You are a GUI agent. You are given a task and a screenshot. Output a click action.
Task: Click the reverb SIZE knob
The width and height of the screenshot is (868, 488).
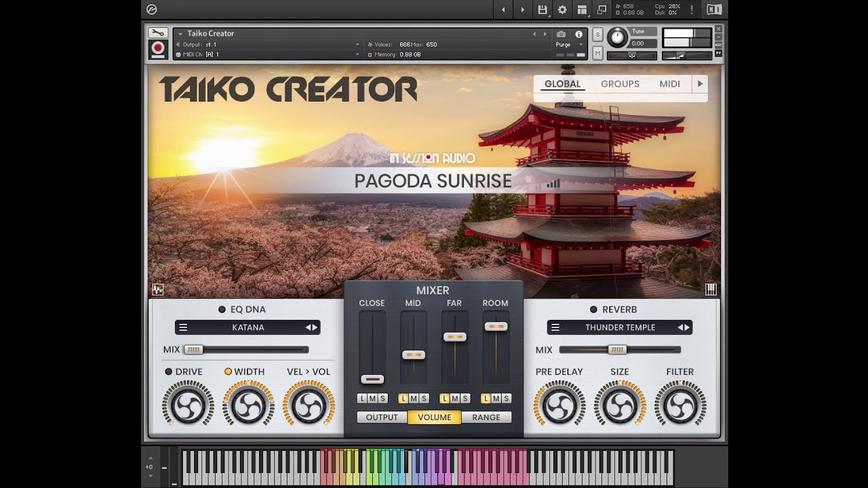tap(620, 405)
